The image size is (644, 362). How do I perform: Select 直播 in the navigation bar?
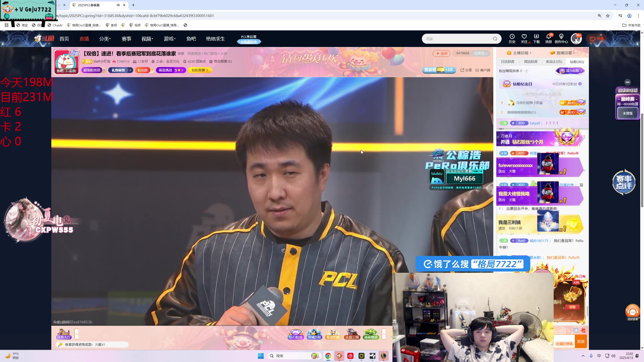tap(84, 39)
